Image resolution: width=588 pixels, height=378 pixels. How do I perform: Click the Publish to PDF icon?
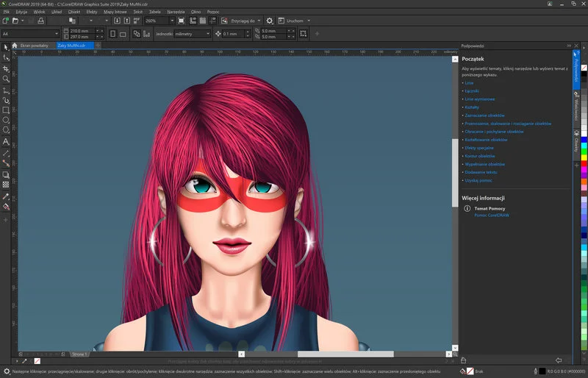click(x=137, y=21)
